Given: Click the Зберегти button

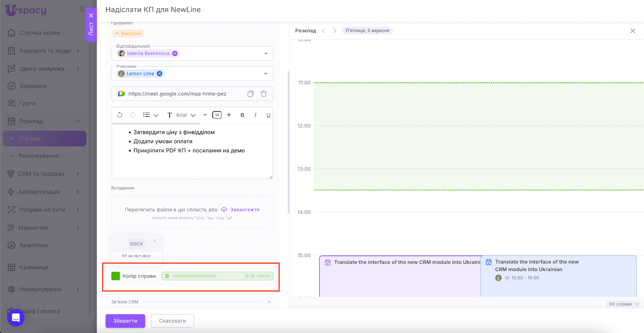Looking at the screenshot, I should point(125,321).
